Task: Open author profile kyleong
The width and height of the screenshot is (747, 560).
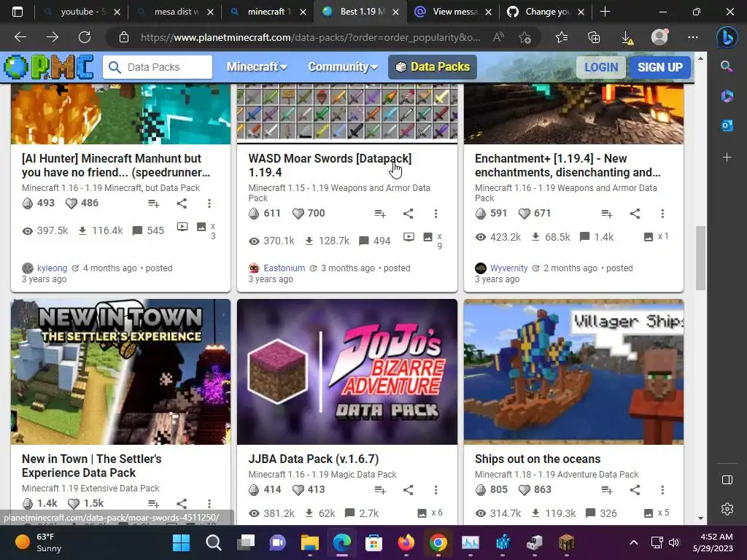Action: 52,268
